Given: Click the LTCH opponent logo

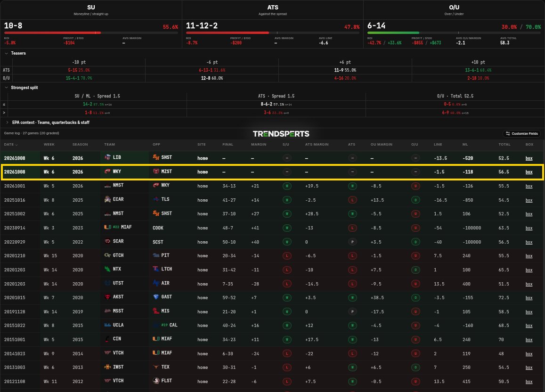Looking at the screenshot, I should click(156, 269).
